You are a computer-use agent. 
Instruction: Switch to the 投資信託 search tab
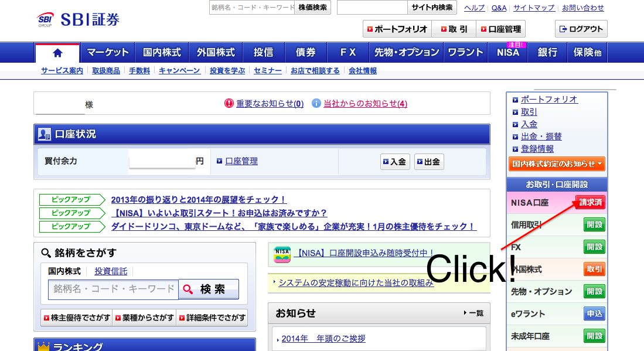click(x=111, y=271)
